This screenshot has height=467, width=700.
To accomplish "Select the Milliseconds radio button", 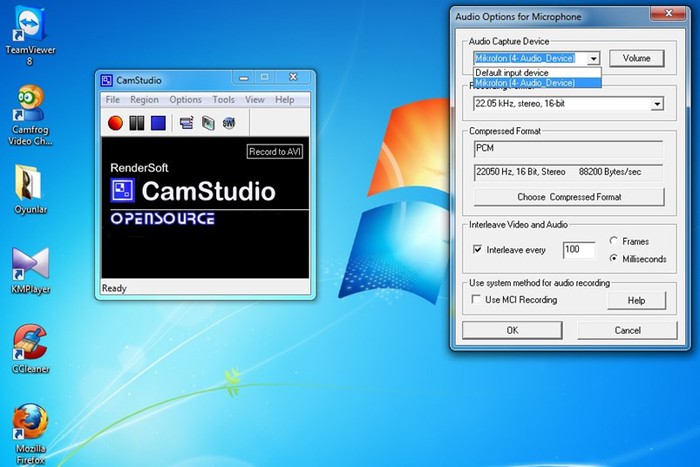I will (x=614, y=259).
